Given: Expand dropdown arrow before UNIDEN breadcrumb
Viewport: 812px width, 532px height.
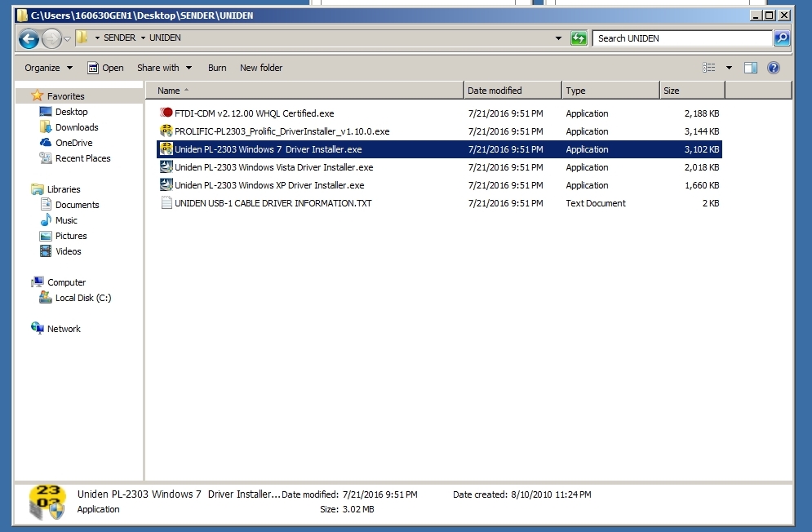Looking at the screenshot, I should point(143,38).
